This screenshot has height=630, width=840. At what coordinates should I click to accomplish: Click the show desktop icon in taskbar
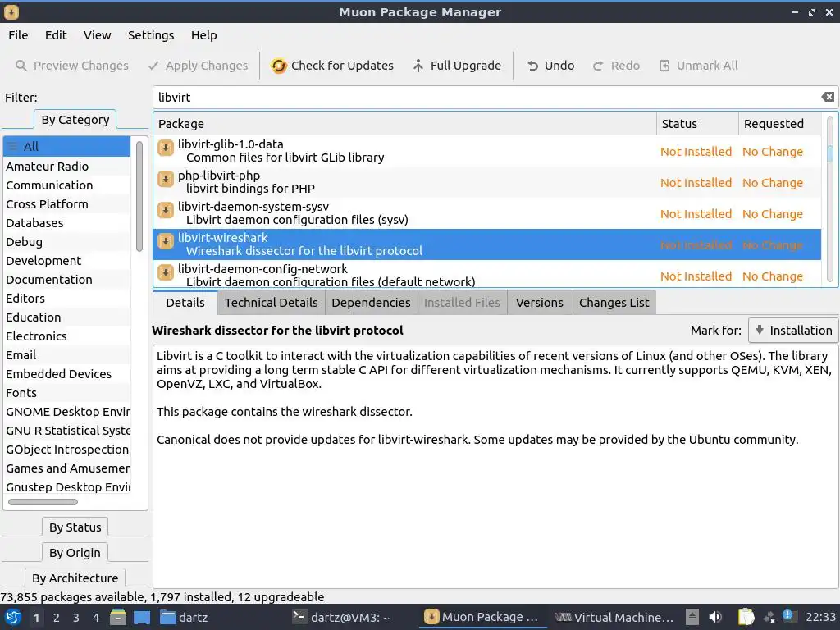point(142,617)
